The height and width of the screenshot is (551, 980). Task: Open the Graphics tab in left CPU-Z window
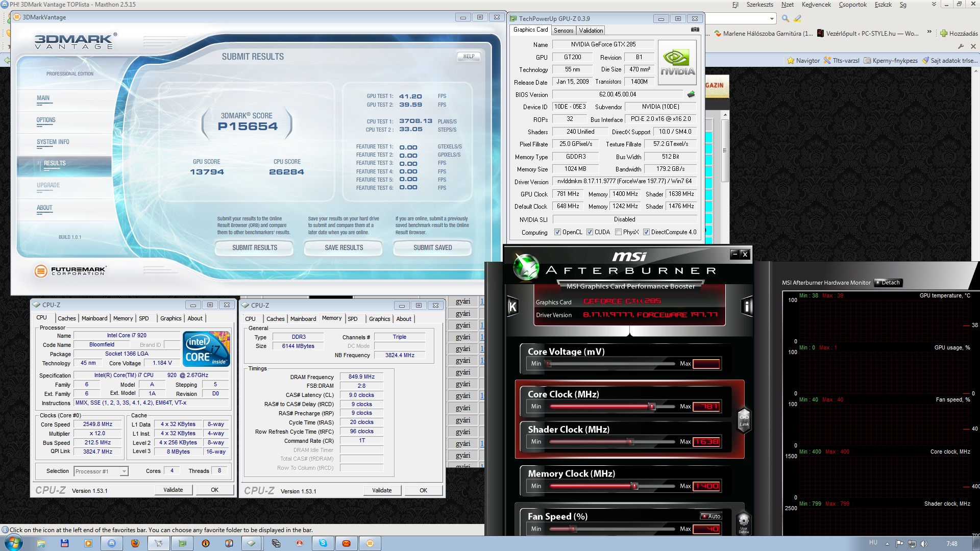click(170, 318)
